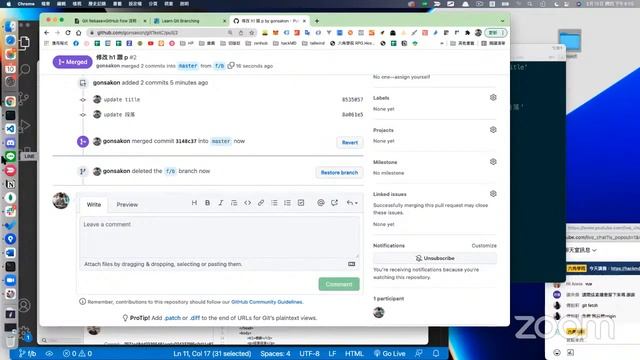Viewport: 640px width, 360px height.
Task: Insert a numbered list
Action: coord(287,203)
